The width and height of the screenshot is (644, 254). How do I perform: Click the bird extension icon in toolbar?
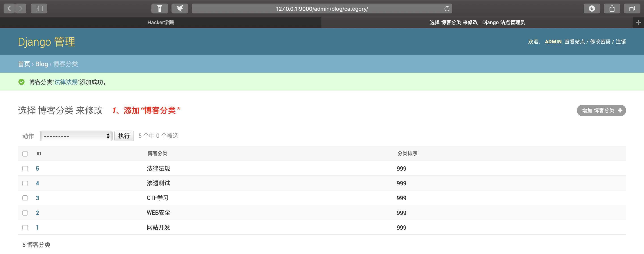point(180,8)
